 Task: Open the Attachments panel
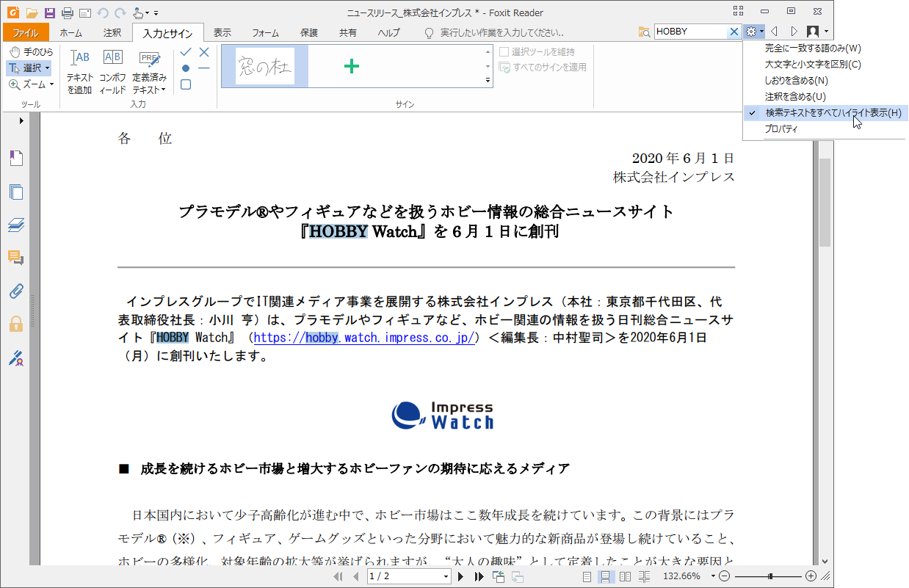pyautogui.click(x=15, y=291)
